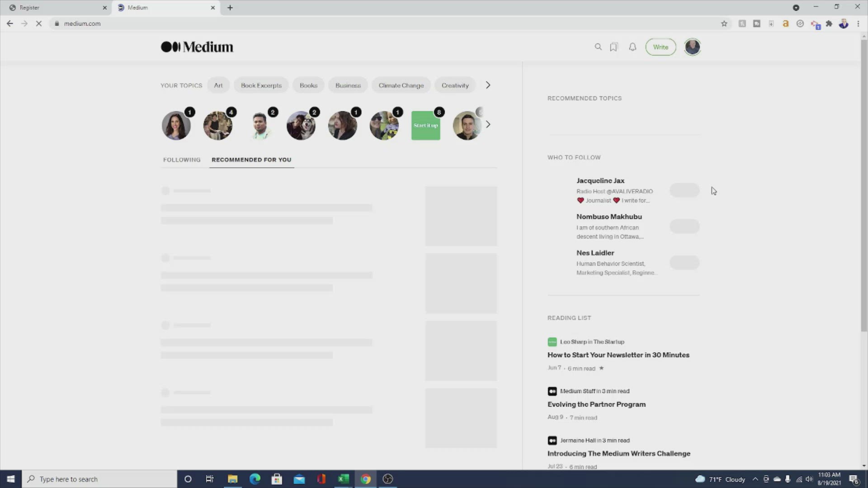
Task: Open the volume control in system tray
Action: pos(809,479)
